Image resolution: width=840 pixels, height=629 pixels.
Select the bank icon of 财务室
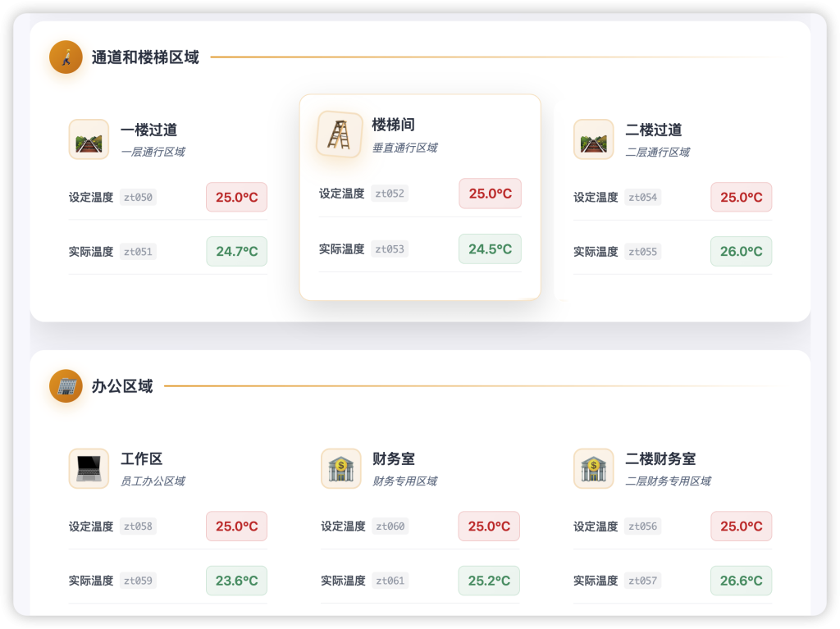pos(340,468)
